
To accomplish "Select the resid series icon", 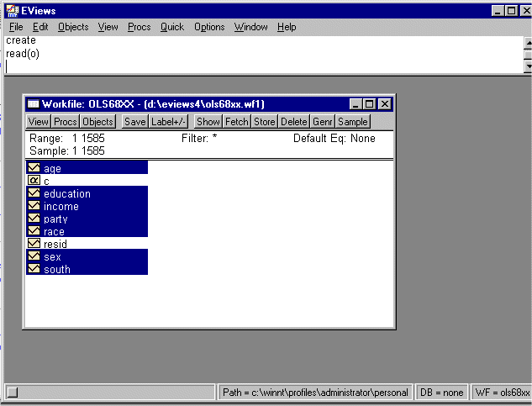I will [34, 244].
